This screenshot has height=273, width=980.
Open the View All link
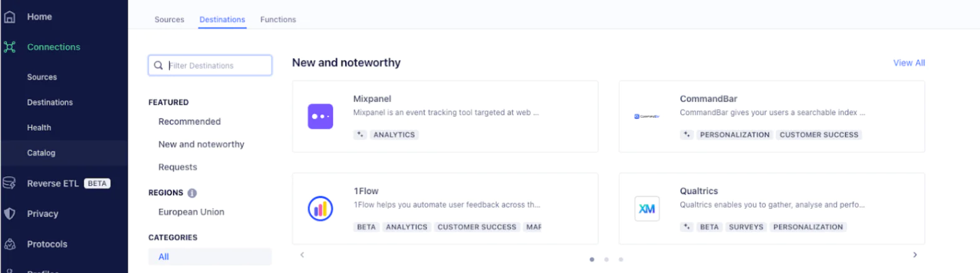pos(909,63)
